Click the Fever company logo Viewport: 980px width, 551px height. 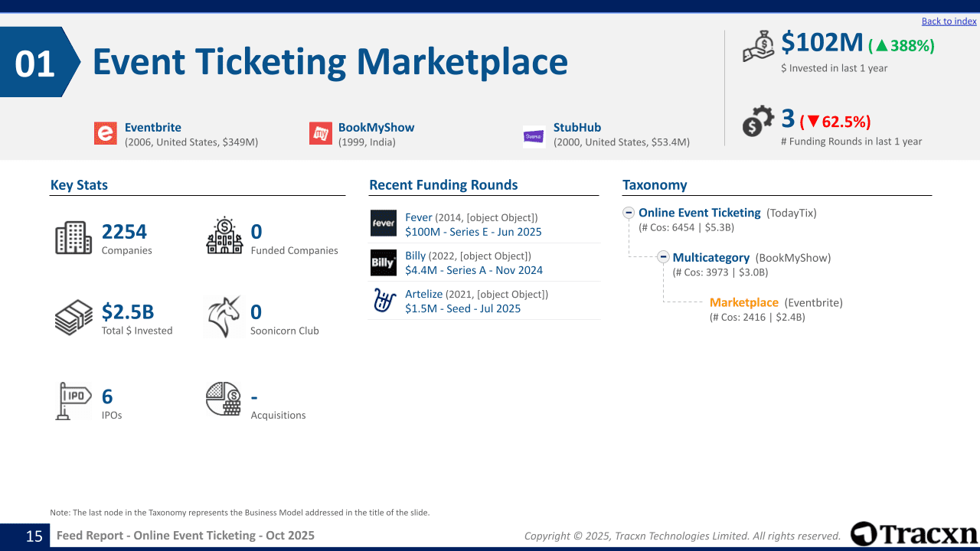[x=384, y=223]
